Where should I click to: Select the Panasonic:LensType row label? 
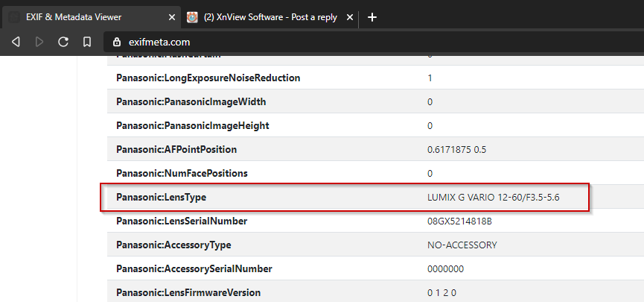click(x=161, y=198)
